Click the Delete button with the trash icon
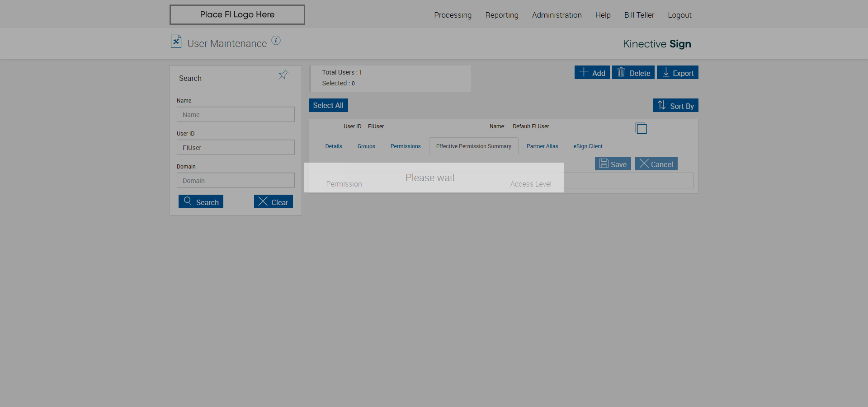The height and width of the screenshot is (407, 868). coord(633,73)
